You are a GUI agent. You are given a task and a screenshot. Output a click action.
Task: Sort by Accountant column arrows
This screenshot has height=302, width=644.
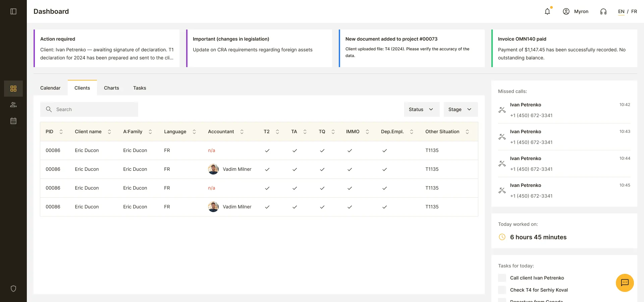coord(242,132)
